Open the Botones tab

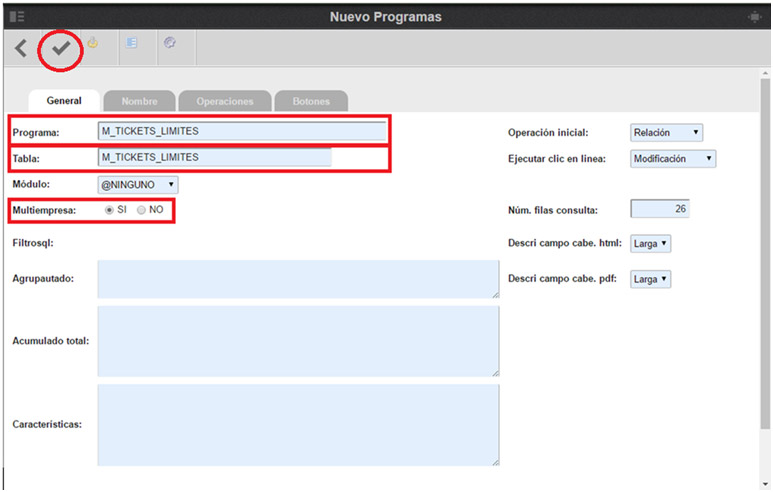(311, 101)
